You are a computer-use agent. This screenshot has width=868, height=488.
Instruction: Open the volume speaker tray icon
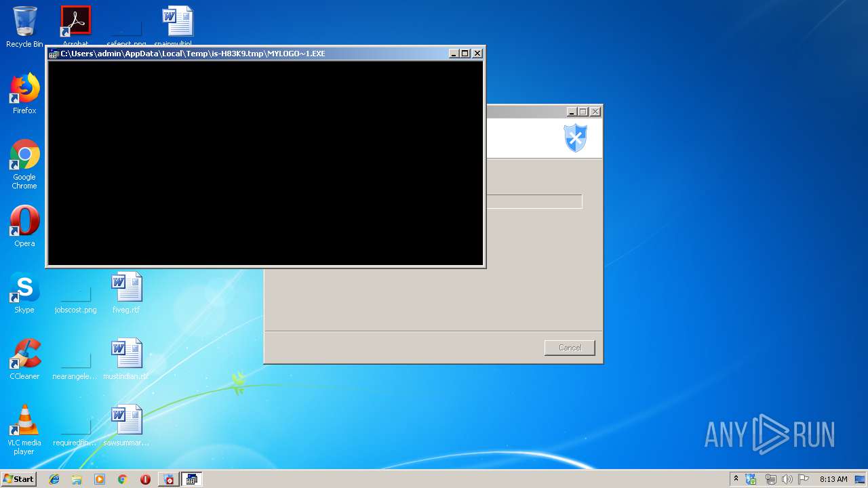(x=787, y=479)
